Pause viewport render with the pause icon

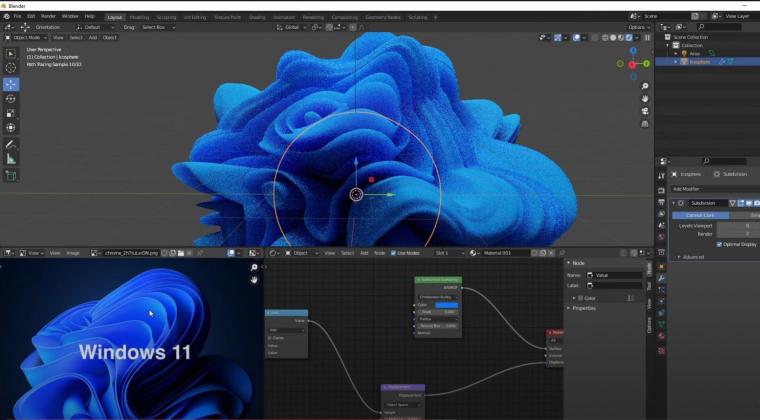(x=647, y=37)
